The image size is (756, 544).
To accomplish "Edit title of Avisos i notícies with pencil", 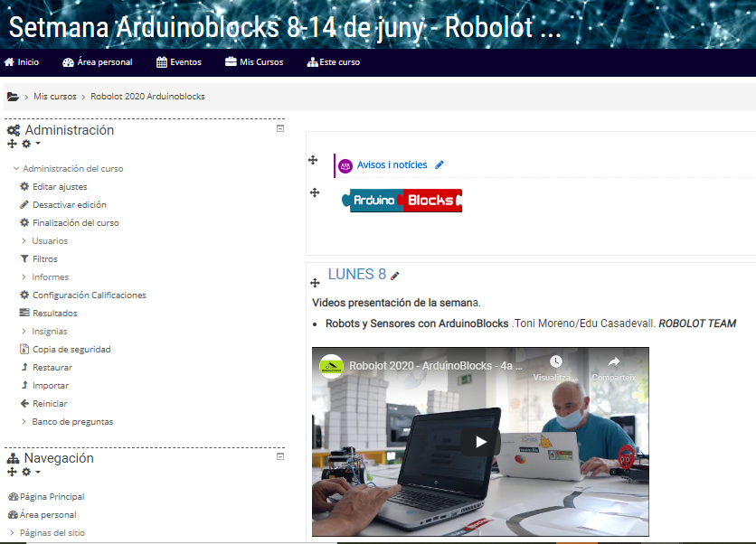I will (439, 164).
